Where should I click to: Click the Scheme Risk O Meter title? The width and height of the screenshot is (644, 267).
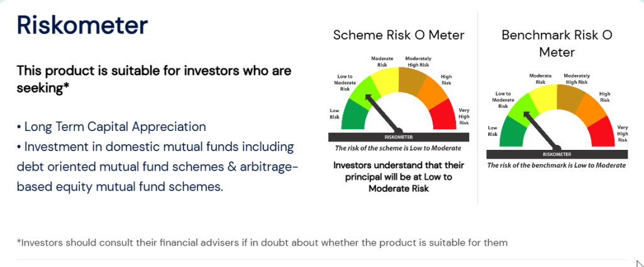pos(399,35)
